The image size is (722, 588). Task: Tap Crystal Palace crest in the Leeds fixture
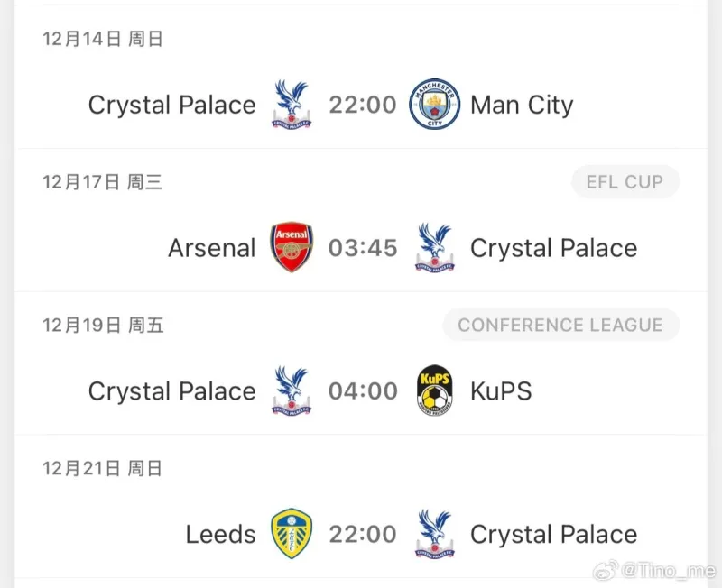(435, 534)
